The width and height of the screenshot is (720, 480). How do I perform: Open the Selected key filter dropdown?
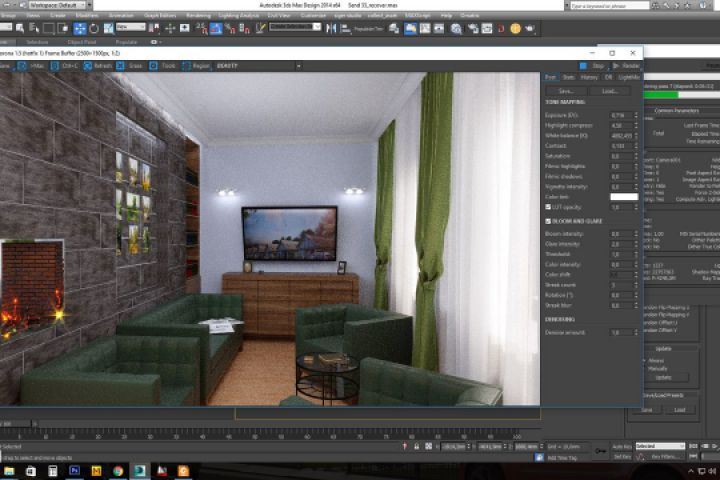(x=660, y=446)
